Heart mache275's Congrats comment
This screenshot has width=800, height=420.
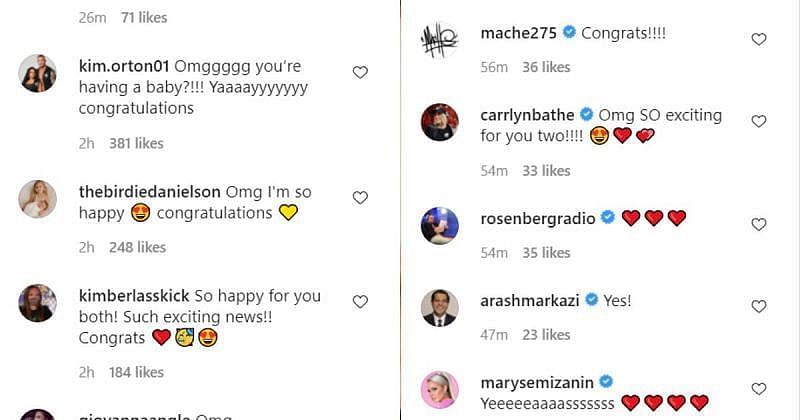[x=758, y=39]
